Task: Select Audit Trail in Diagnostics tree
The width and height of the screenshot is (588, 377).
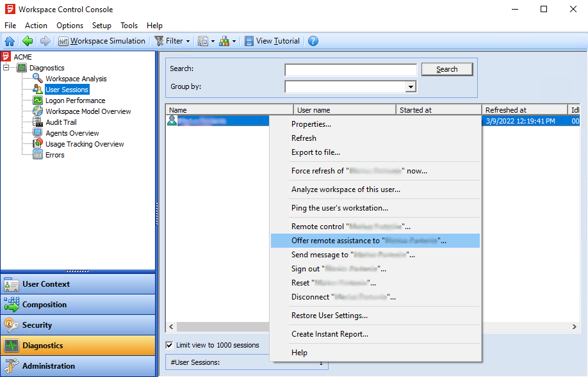Action: (x=61, y=122)
